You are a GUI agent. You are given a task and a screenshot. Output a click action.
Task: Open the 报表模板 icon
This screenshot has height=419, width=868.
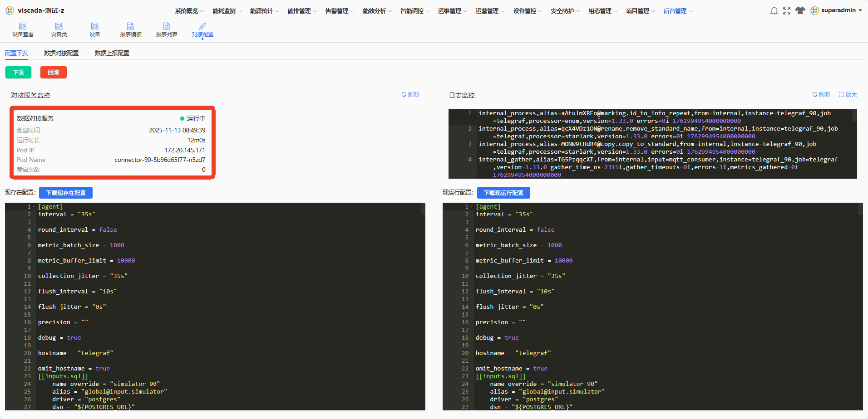(x=131, y=30)
